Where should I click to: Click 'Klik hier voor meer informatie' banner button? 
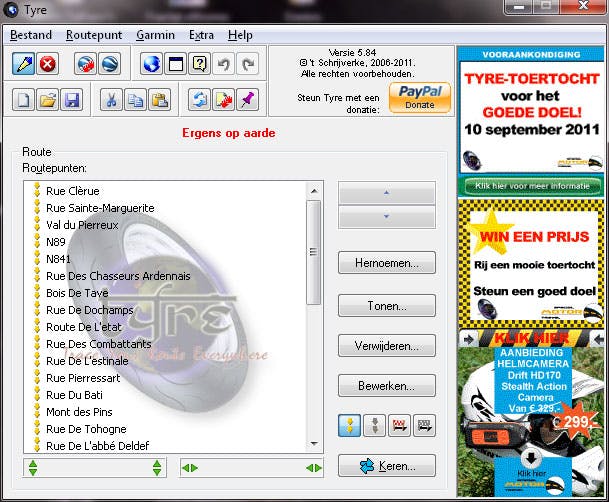point(532,186)
